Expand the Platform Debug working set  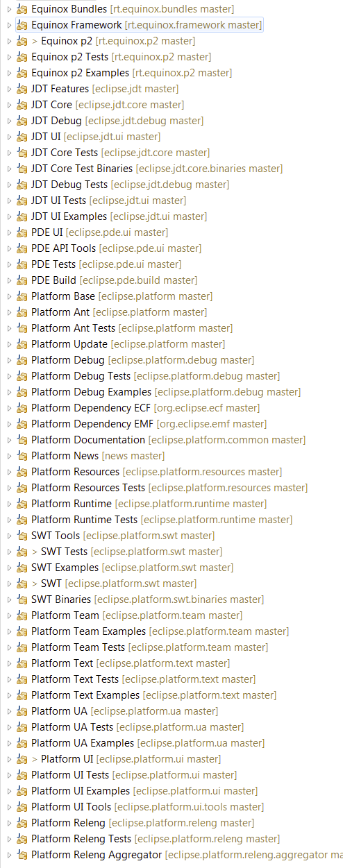(8, 360)
